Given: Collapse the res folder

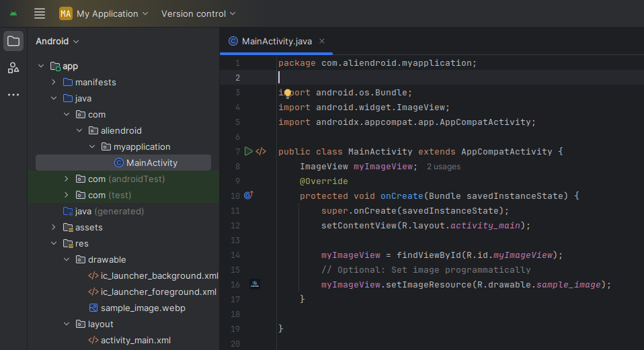Looking at the screenshot, I should click(53, 243).
